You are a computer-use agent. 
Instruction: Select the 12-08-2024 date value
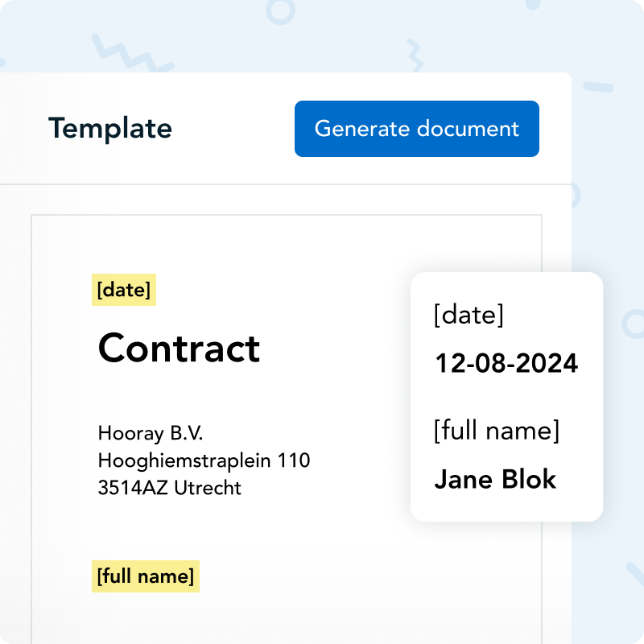[x=506, y=363]
